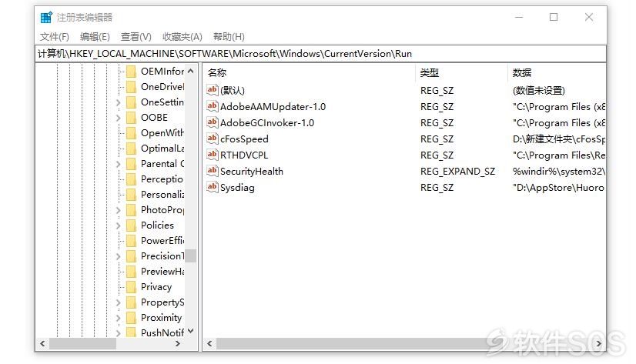This screenshot has width=636, height=364.
Task: Select the Privacy key label in tree
Action: (x=156, y=287)
